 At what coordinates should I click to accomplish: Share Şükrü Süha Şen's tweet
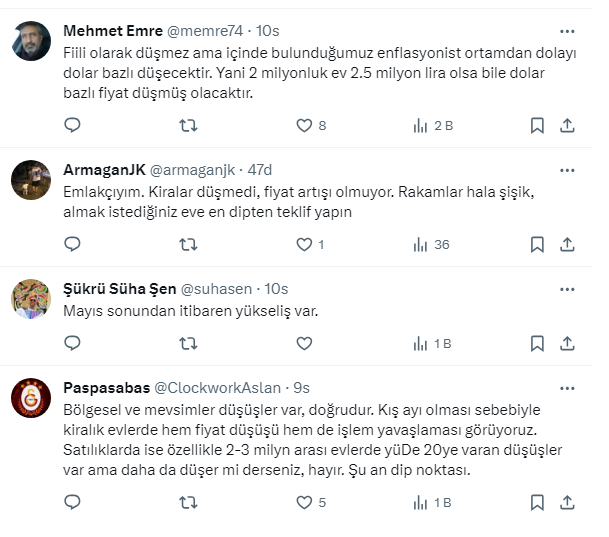coord(567,343)
